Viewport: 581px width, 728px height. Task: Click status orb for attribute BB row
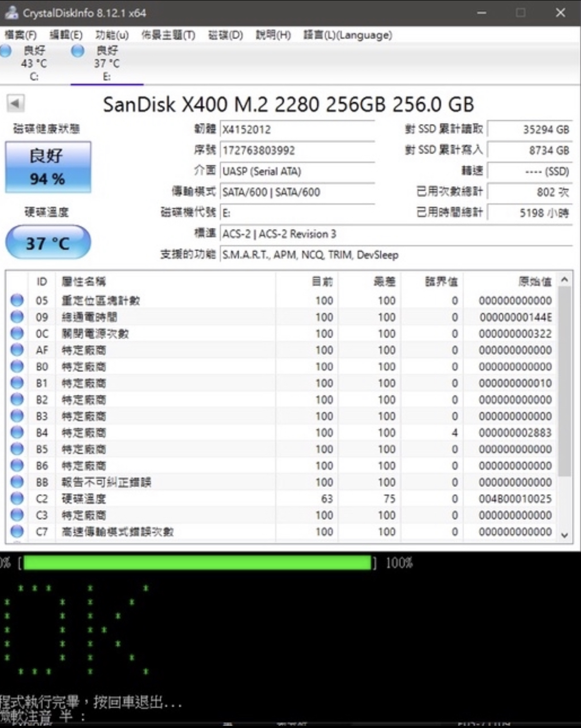click(17, 482)
